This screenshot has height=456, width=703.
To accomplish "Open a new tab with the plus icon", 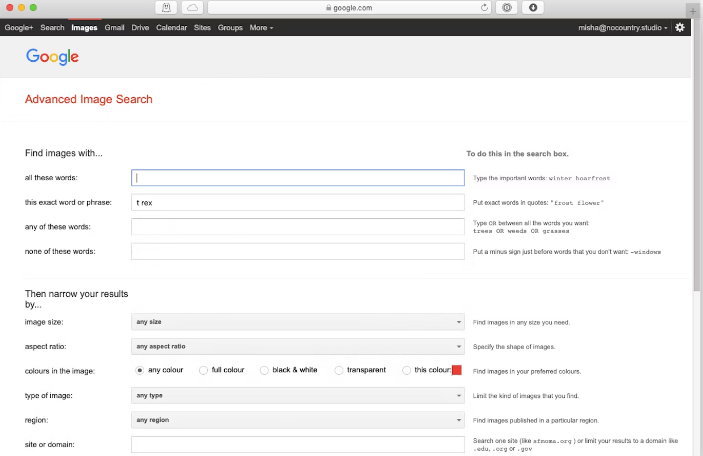I will coord(693,11).
